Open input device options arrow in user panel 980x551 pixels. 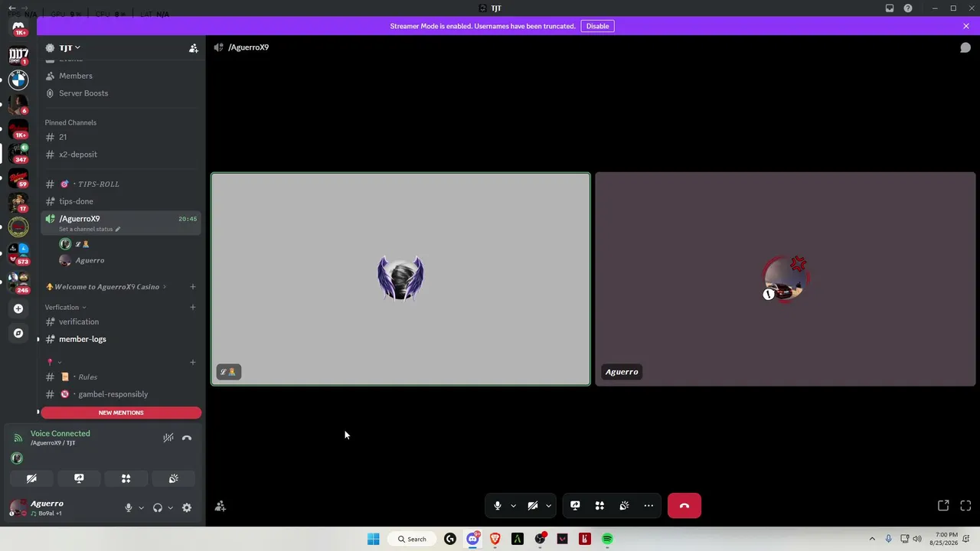coord(141,507)
